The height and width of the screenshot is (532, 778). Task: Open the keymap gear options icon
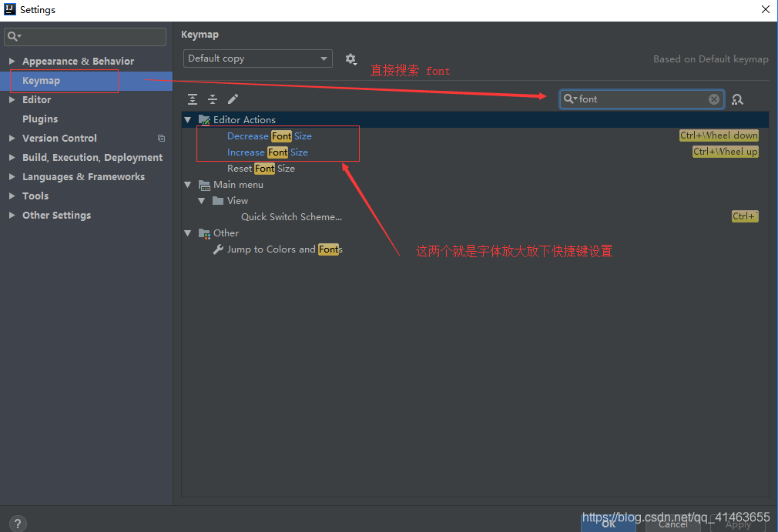point(350,59)
